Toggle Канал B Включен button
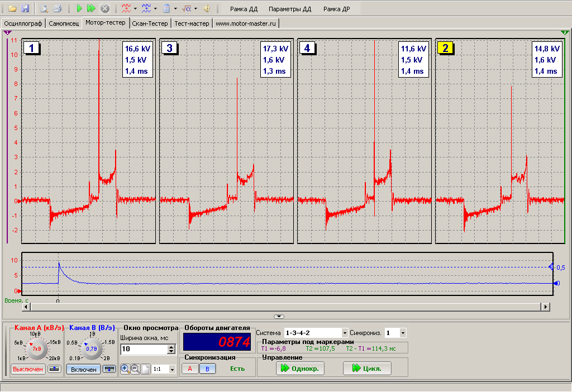The height and width of the screenshot is (392, 572). (x=84, y=370)
